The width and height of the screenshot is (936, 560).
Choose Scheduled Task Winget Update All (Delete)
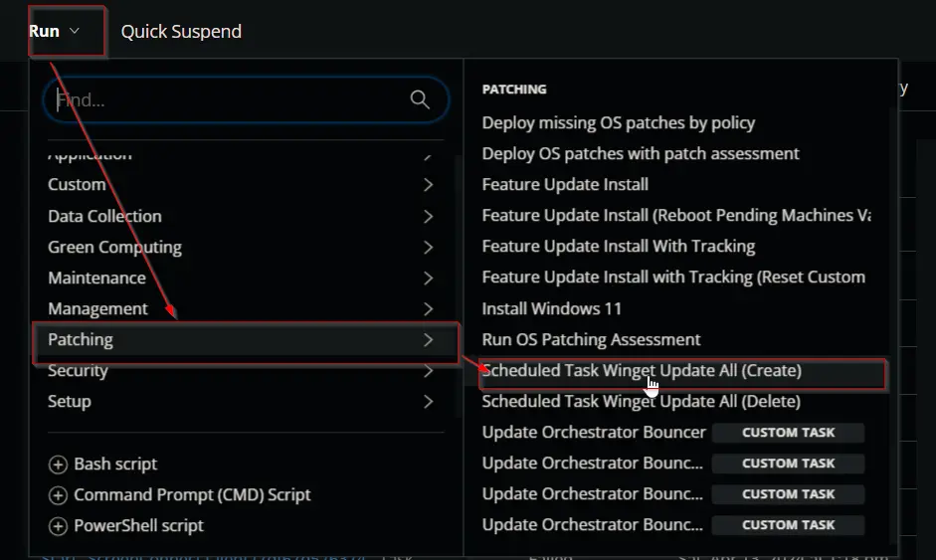(642, 401)
